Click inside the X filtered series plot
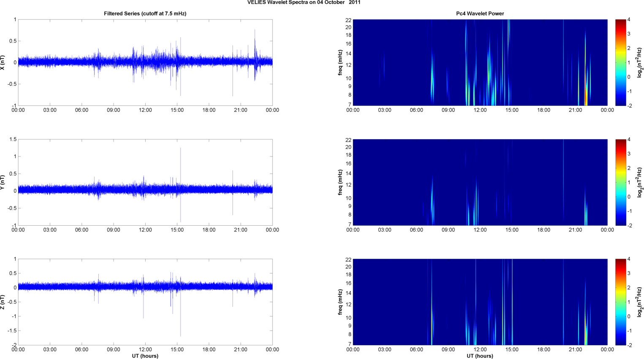Viewport: 644px width, 359px height. [145, 62]
